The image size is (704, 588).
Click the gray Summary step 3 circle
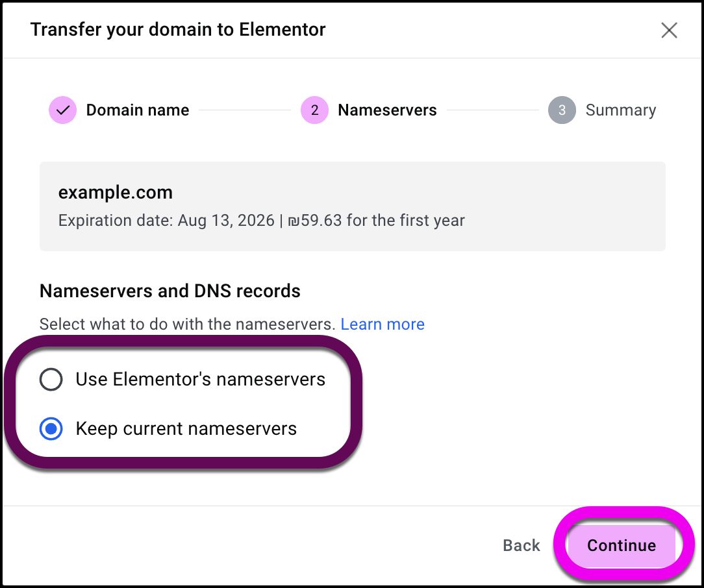tap(562, 110)
